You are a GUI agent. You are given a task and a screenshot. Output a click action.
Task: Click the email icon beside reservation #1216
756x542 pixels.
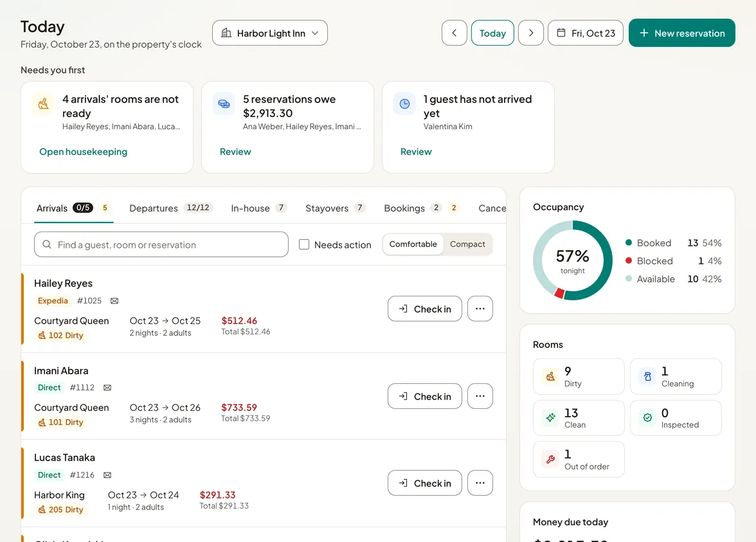coord(107,475)
